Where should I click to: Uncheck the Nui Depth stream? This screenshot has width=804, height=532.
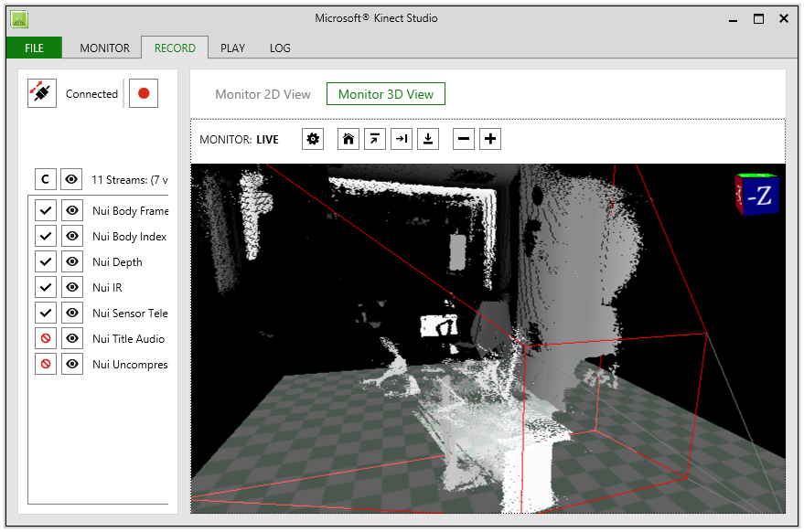click(x=46, y=262)
